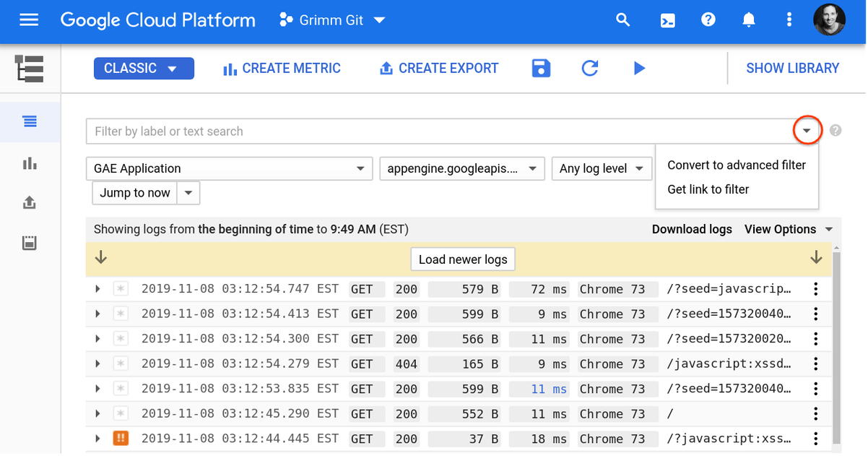The width and height of the screenshot is (868, 456).
Task: Click the /javascript:xssd path text
Action: point(728,364)
